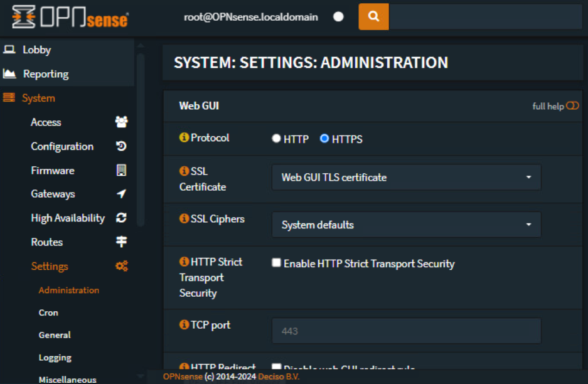Enable HTTP Strict Transport Security checkbox
The width and height of the screenshot is (588, 384).
click(x=276, y=262)
